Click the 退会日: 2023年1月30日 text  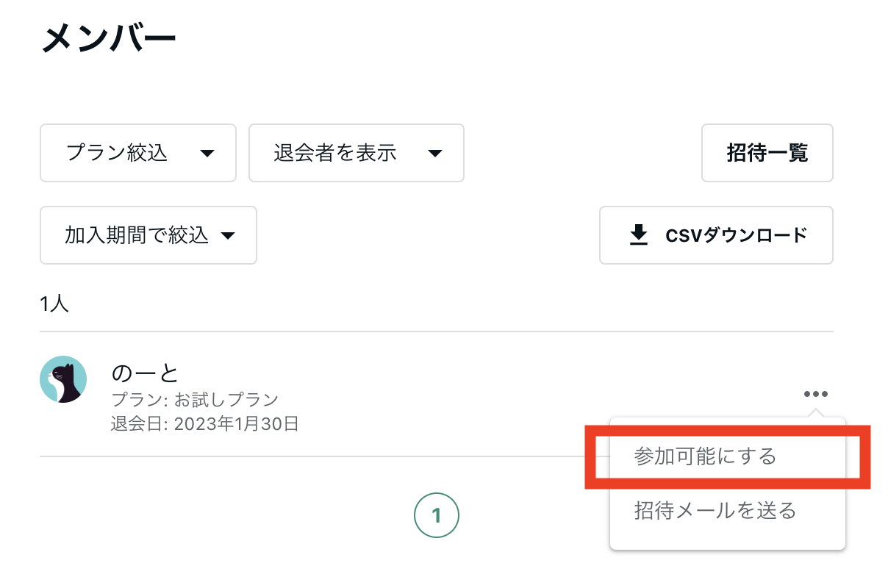coord(205,424)
